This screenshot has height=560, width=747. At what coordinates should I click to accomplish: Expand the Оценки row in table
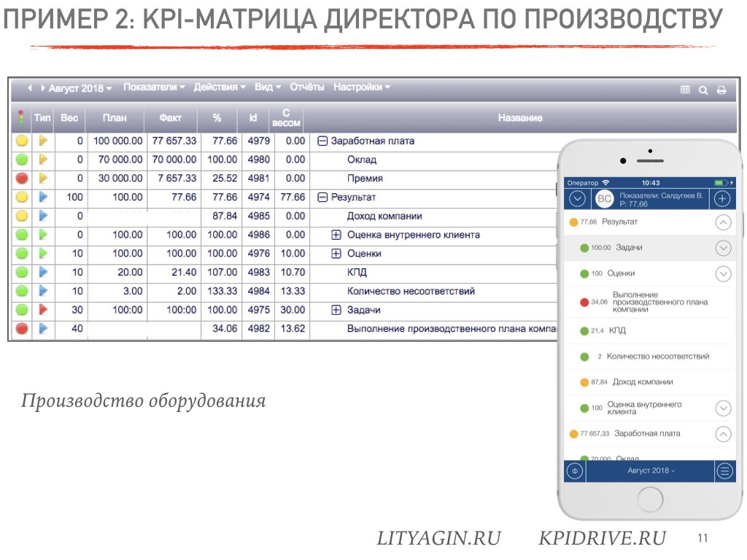point(336,253)
